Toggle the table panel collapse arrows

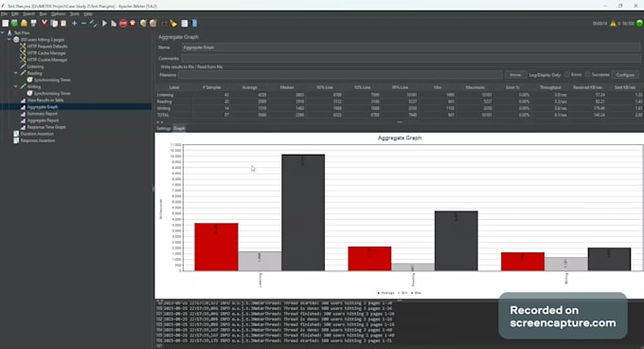[x=160, y=122]
